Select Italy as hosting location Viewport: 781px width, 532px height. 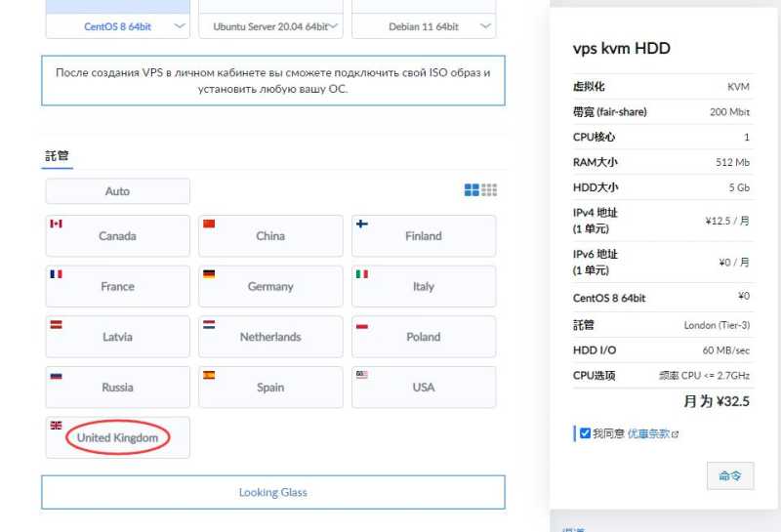tap(424, 286)
